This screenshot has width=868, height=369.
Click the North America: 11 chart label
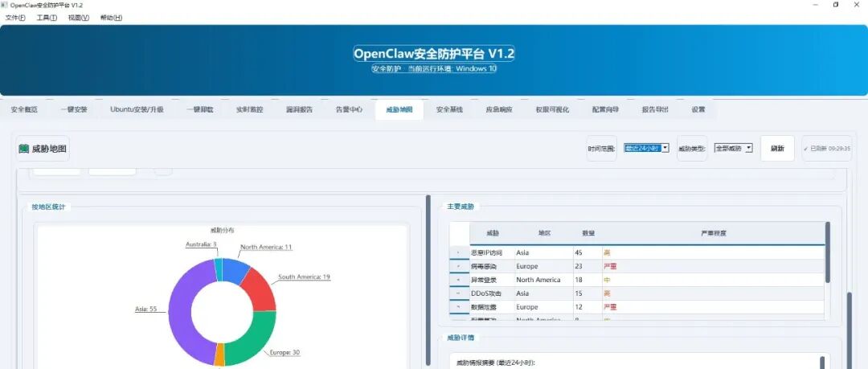pyautogui.click(x=266, y=247)
